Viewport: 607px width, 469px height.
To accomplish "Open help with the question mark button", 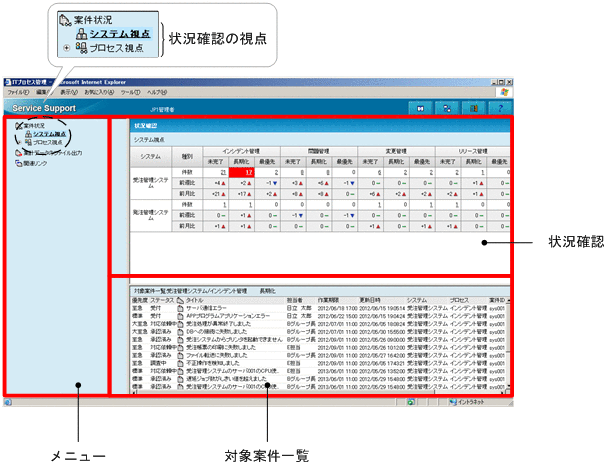I will pyautogui.click(x=500, y=108).
